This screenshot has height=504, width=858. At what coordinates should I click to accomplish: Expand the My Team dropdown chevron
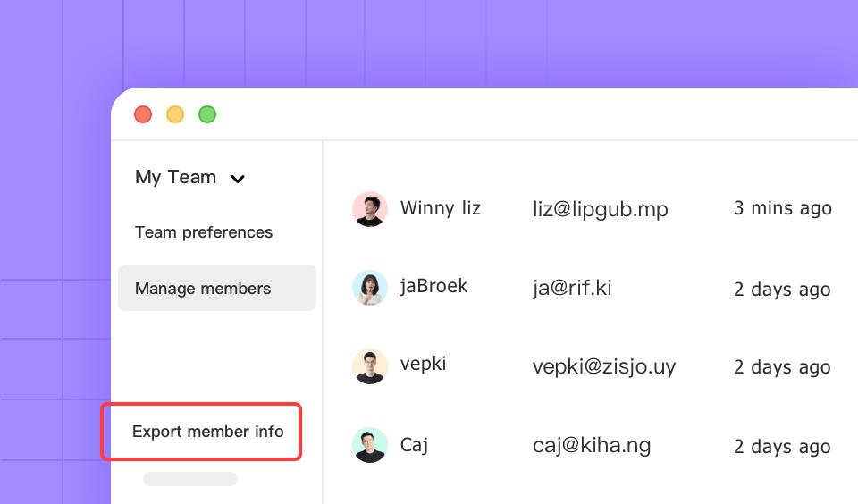coord(238,179)
